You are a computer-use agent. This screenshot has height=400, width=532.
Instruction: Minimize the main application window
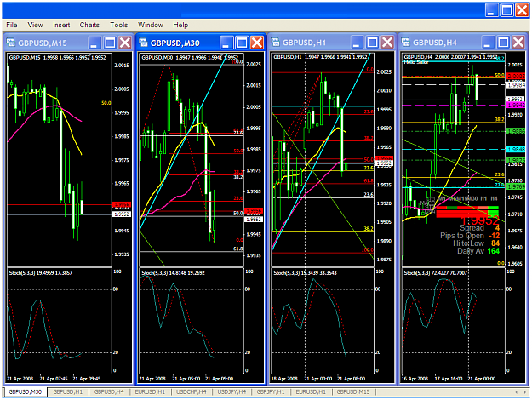click(491, 10)
